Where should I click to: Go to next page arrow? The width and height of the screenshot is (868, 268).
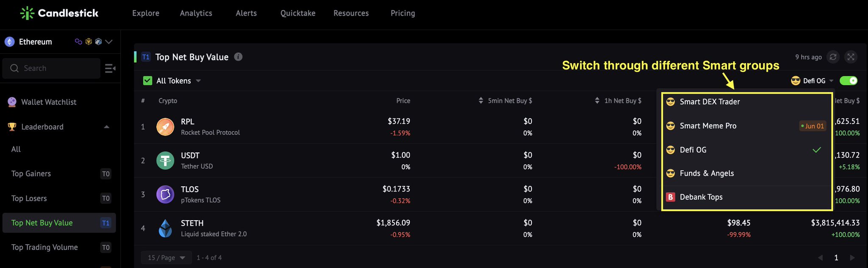coord(852,257)
